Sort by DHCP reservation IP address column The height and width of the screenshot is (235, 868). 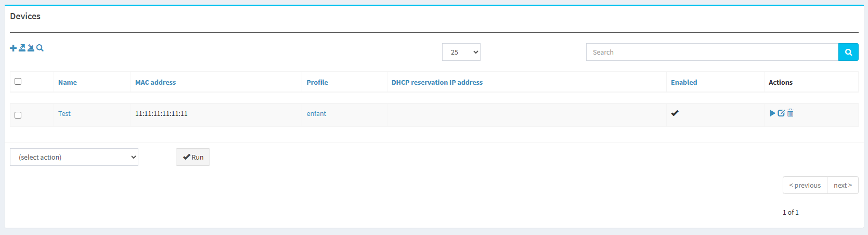(x=437, y=82)
